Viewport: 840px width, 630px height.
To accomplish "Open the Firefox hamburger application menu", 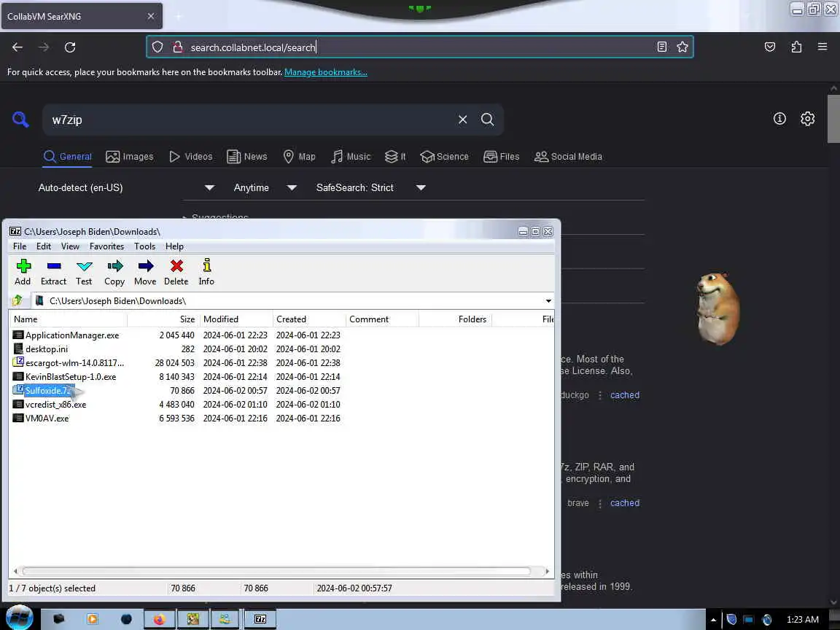I will click(822, 47).
